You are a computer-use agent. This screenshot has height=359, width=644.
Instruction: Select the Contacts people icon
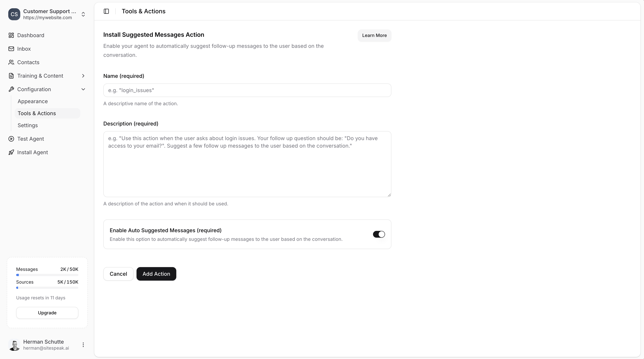pyautogui.click(x=11, y=62)
